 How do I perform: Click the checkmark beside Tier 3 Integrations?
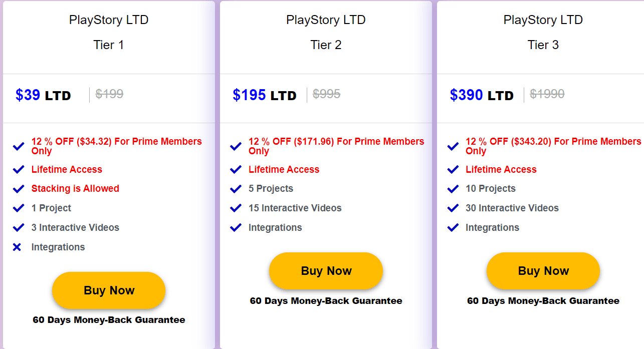point(452,227)
